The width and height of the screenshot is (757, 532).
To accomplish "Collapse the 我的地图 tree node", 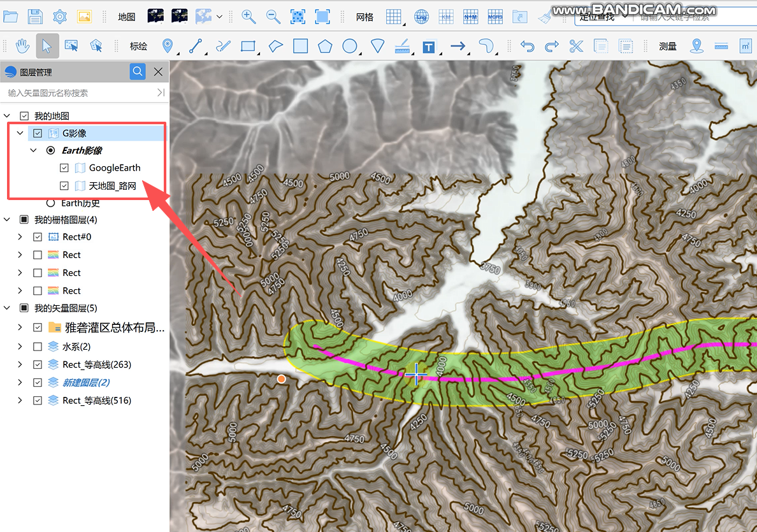I will coord(7,116).
